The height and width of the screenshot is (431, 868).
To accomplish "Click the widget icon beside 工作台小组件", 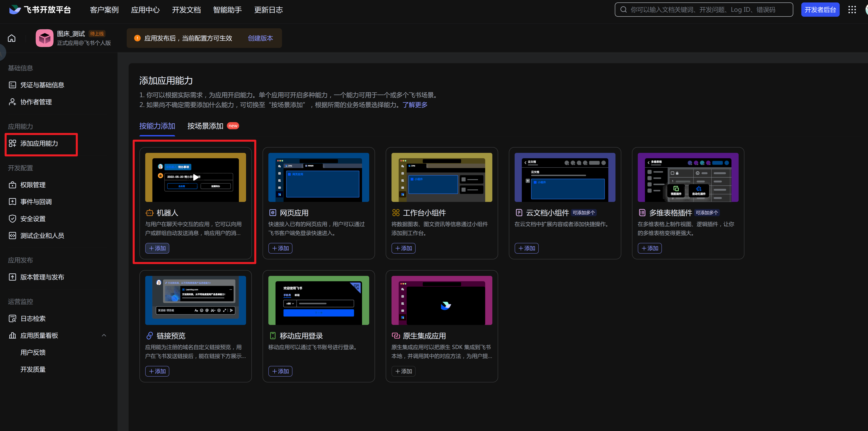I will [396, 212].
